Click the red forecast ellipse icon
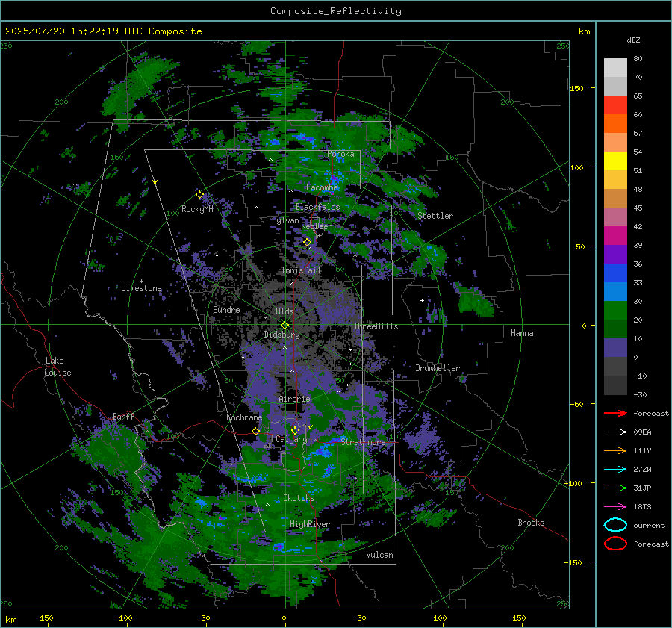 [615, 544]
